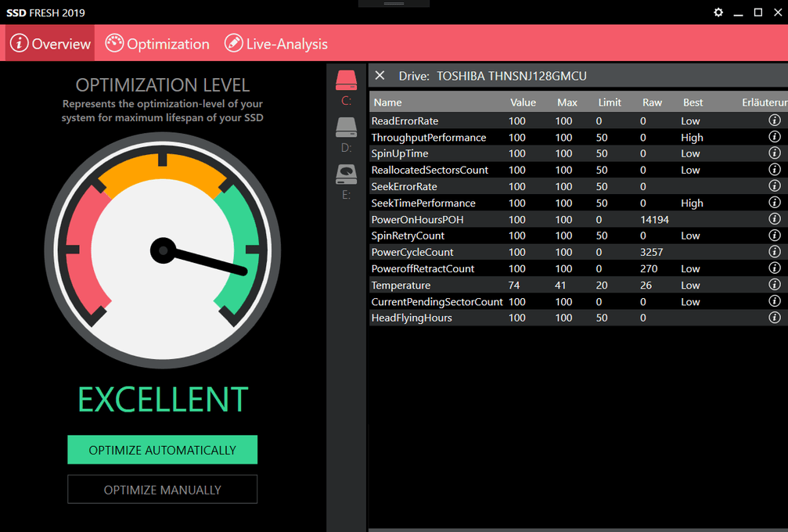This screenshot has width=788, height=532.
Task: Switch to the Optimization tab
Action: pyautogui.click(x=157, y=44)
